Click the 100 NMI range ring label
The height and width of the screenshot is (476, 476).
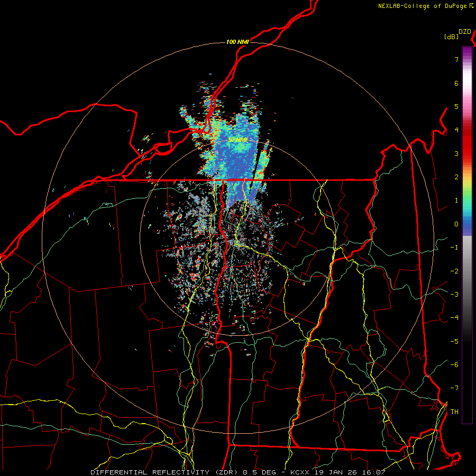(x=237, y=42)
